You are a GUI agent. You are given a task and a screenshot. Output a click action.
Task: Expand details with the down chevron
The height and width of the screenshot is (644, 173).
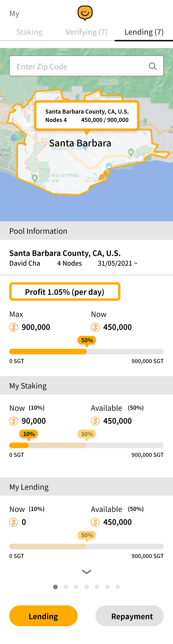(87, 572)
